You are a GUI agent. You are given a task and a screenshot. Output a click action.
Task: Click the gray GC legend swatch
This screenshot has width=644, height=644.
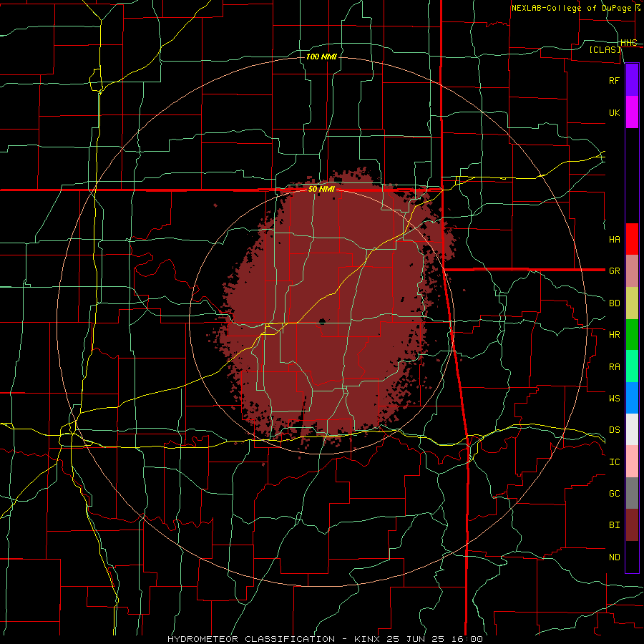coord(632,493)
